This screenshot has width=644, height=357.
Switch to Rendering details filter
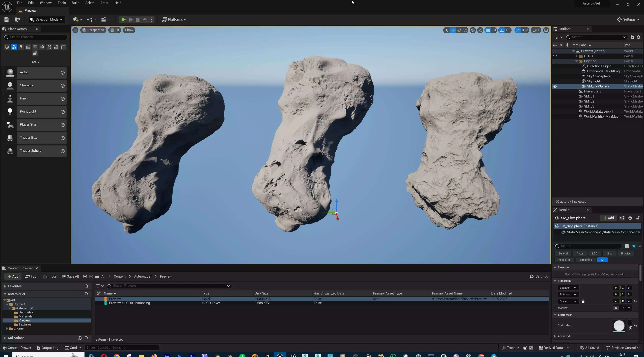pyautogui.click(x=564, y=260)
